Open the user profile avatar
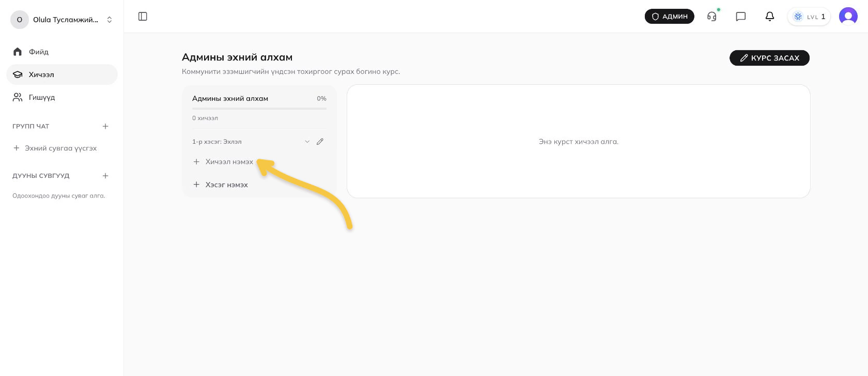This screenshot has height=376, width=868. [x=848, y=17]
